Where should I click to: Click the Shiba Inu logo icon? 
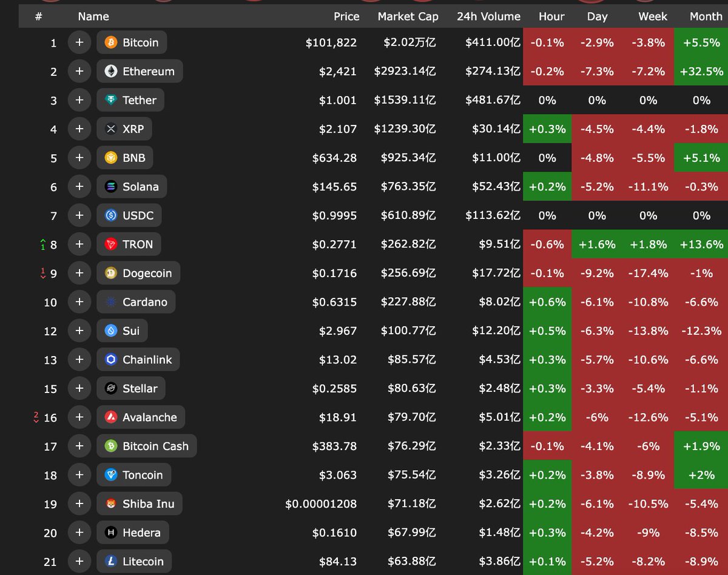click(x=111, y=504)
